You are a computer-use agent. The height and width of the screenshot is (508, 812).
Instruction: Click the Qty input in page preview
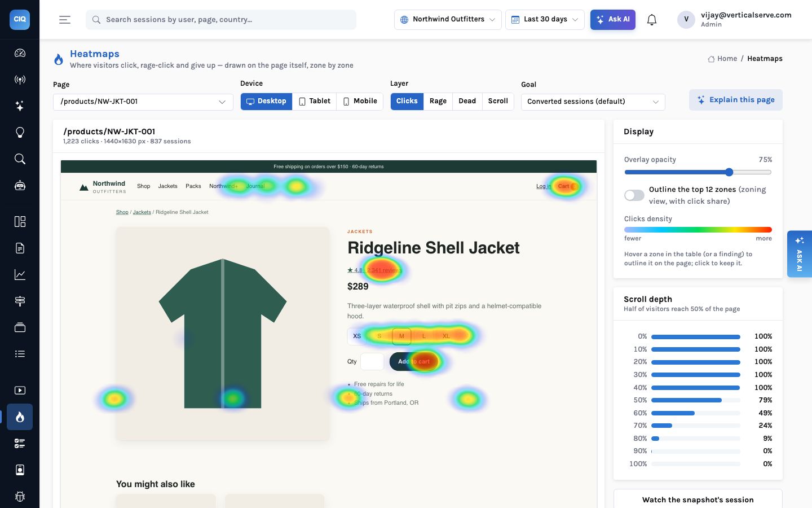click(372, 361)
